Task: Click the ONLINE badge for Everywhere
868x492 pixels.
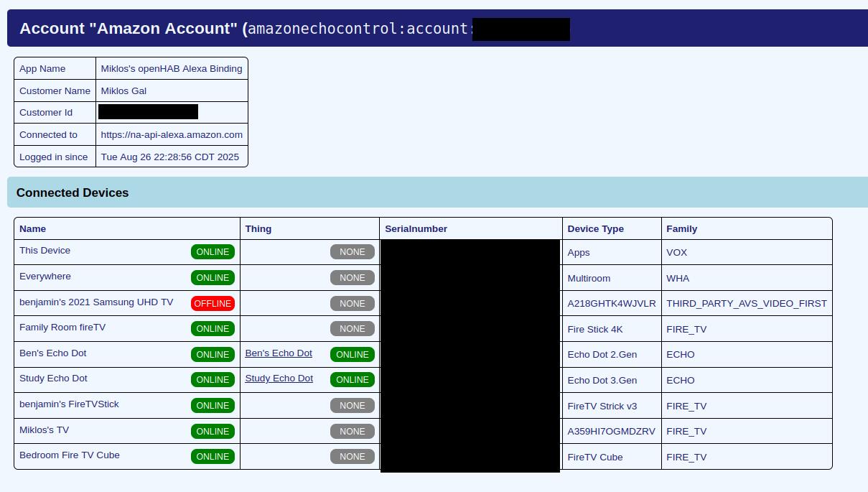Action: click(x=213, y=278)
